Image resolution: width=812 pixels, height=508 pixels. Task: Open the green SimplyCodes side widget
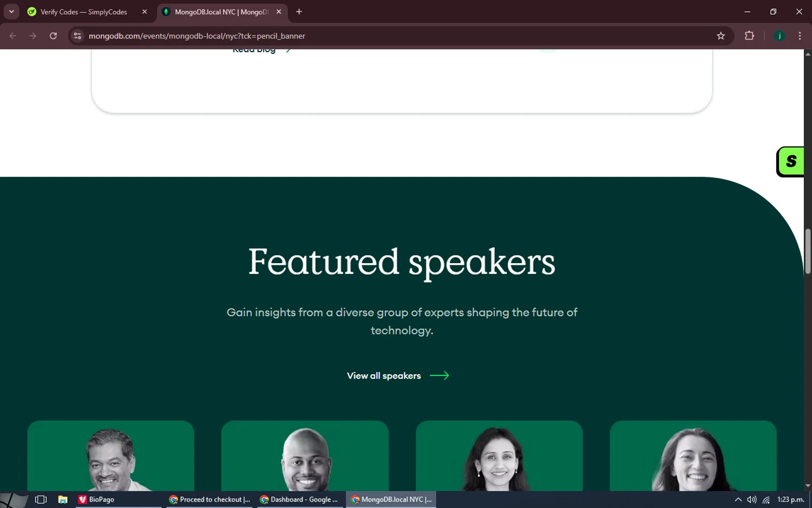790,161
